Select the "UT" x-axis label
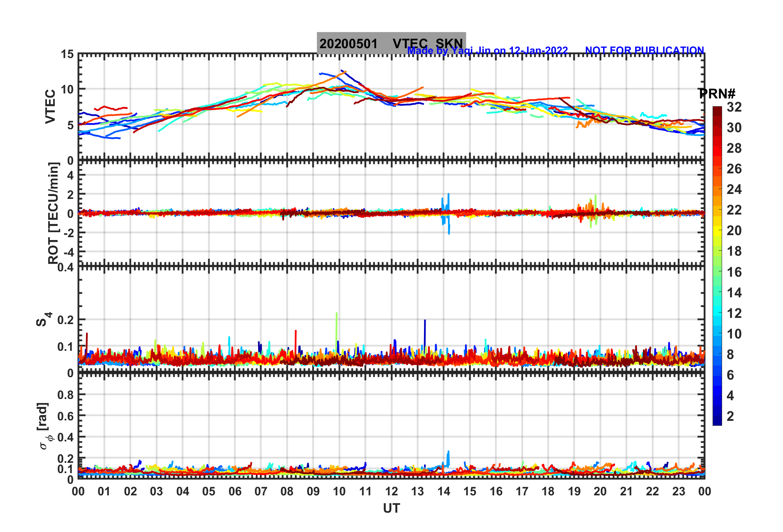 tap(391, 509)
